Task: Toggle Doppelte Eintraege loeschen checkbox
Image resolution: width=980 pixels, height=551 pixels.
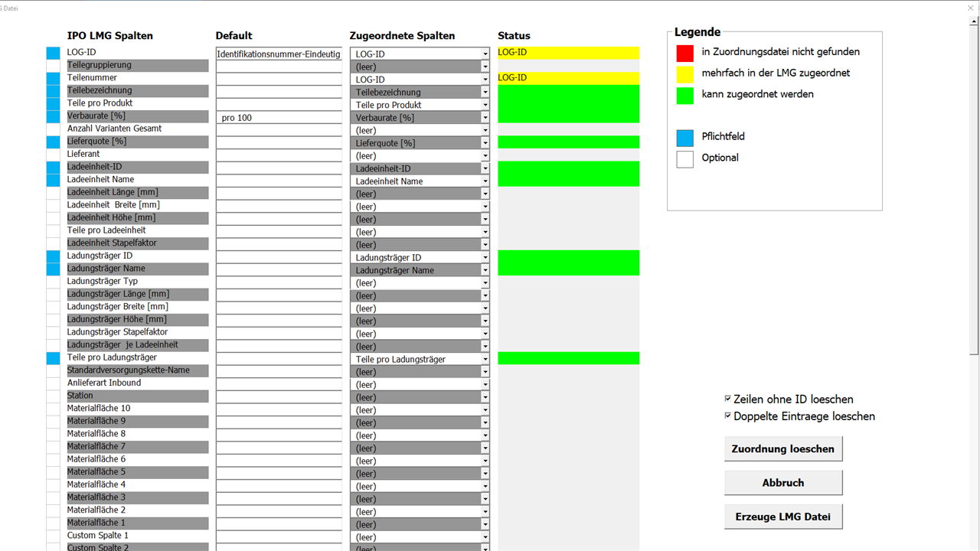Action: tap(728, 416)
